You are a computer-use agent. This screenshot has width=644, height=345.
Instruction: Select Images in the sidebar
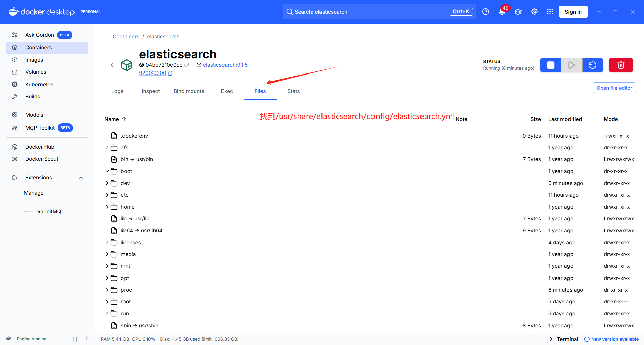(34, 60)
